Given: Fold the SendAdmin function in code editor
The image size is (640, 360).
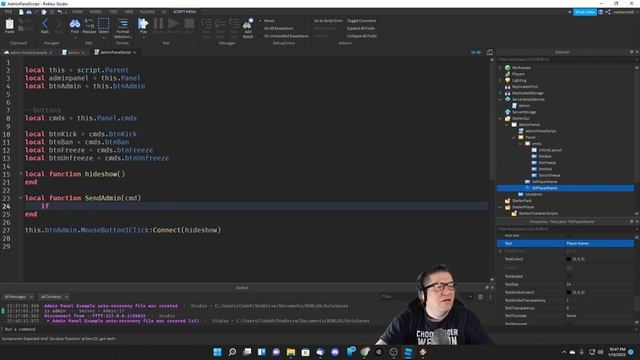Looking at the screenshot, I should [x=21, y=198].
